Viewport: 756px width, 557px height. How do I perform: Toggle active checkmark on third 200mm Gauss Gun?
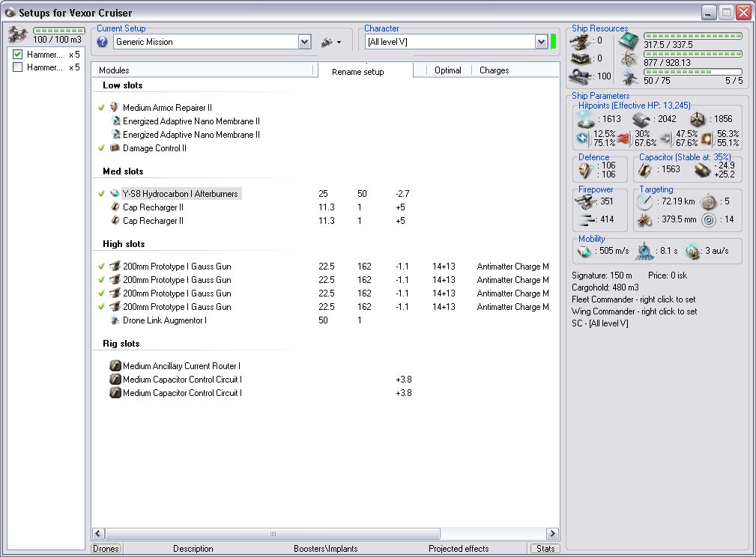click(101, 293)
